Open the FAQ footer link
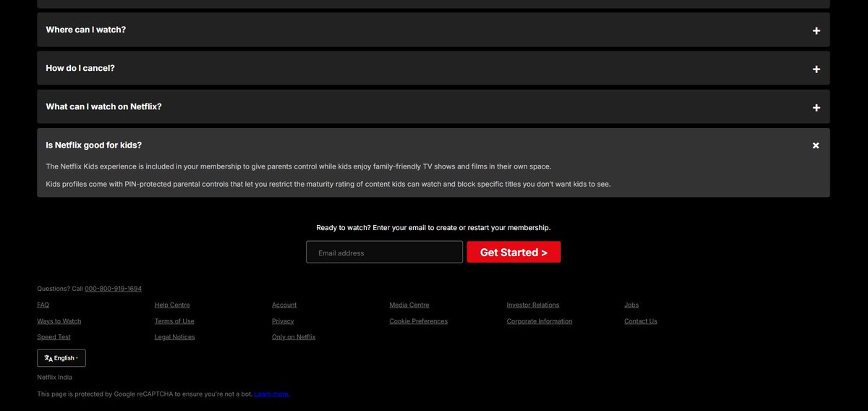 pyautogui.click(x=43, y=305)
